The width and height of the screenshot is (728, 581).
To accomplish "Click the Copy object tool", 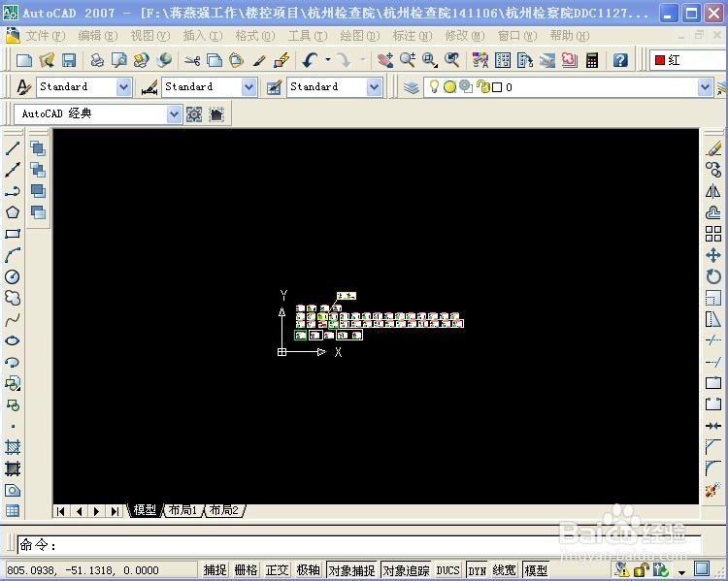I will pyautogui.click(x=713, y=170).
